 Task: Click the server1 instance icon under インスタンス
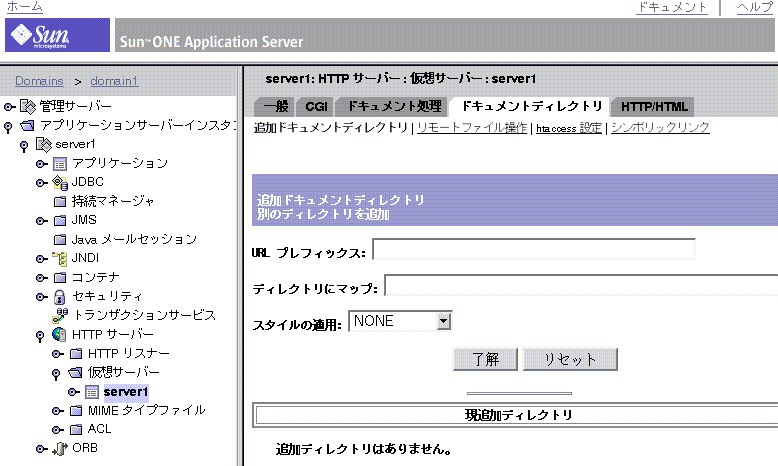point(44,144)
